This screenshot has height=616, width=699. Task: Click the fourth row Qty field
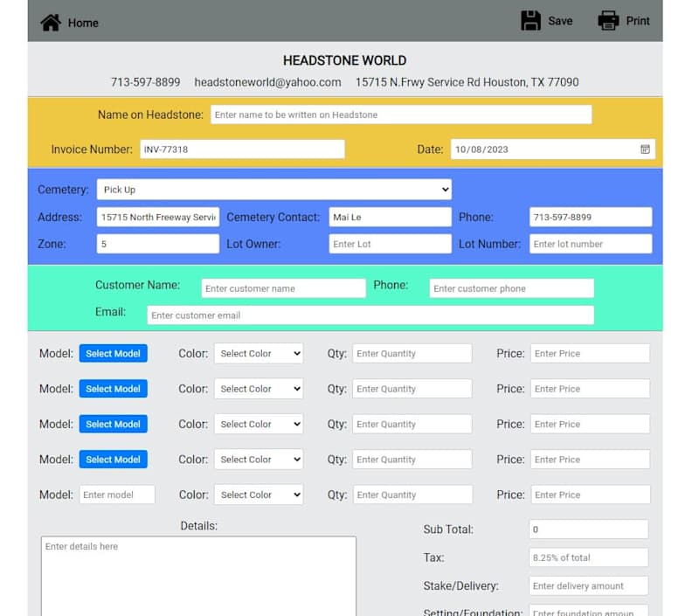[x=412, y=459]
